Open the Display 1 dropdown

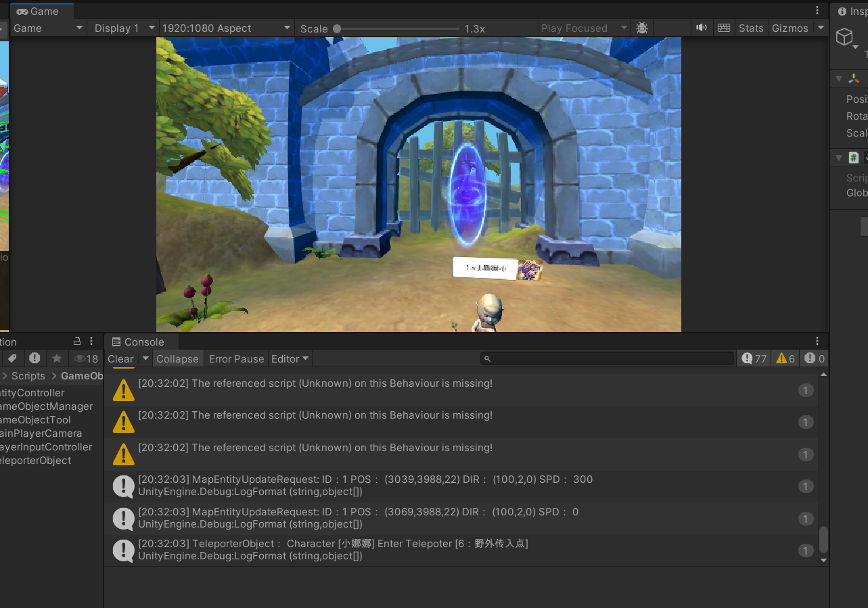(122, 28)
